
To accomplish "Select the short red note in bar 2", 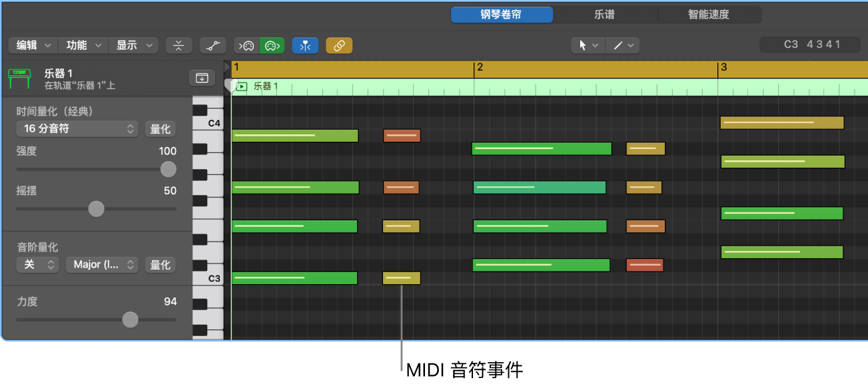I will coord(645,266).
